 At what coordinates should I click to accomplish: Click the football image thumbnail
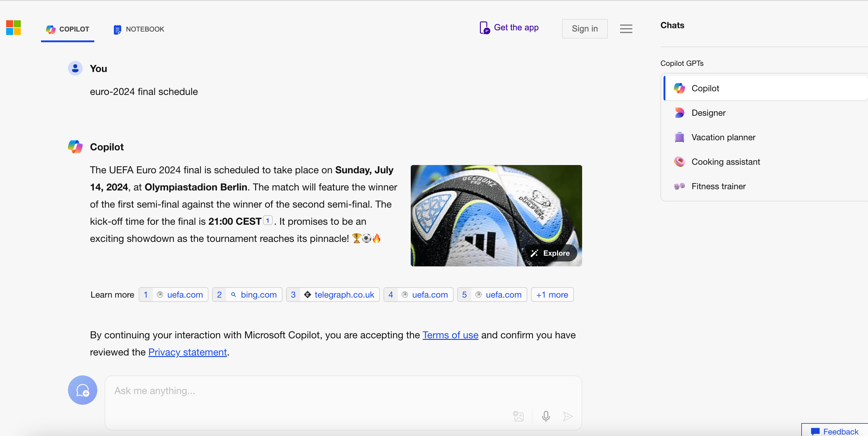click(x=496, y=216)
